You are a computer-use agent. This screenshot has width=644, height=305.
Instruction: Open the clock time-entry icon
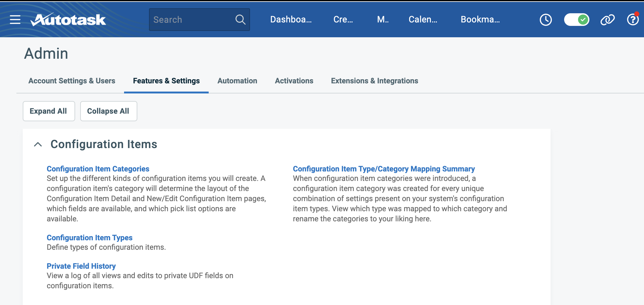tap(546, 20)
